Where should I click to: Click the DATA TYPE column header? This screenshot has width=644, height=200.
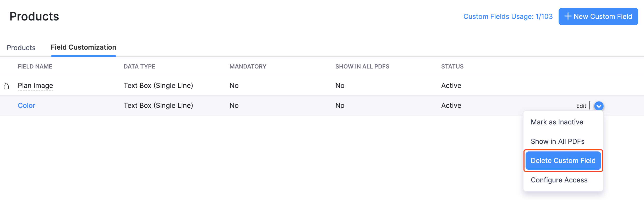139,66
